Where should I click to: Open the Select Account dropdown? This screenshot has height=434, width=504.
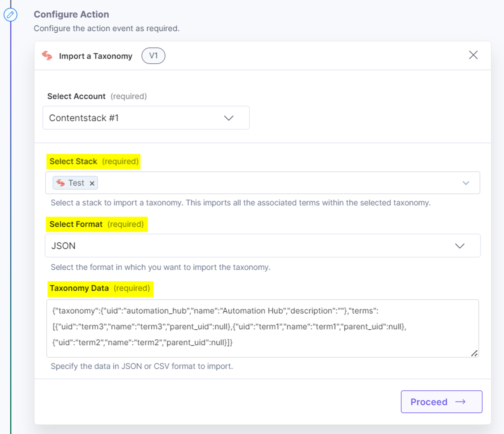coord(146,118)
